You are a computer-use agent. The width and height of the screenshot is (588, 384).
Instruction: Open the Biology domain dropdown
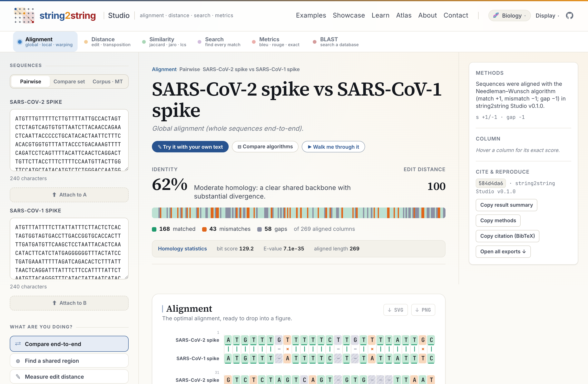(509, 16)
